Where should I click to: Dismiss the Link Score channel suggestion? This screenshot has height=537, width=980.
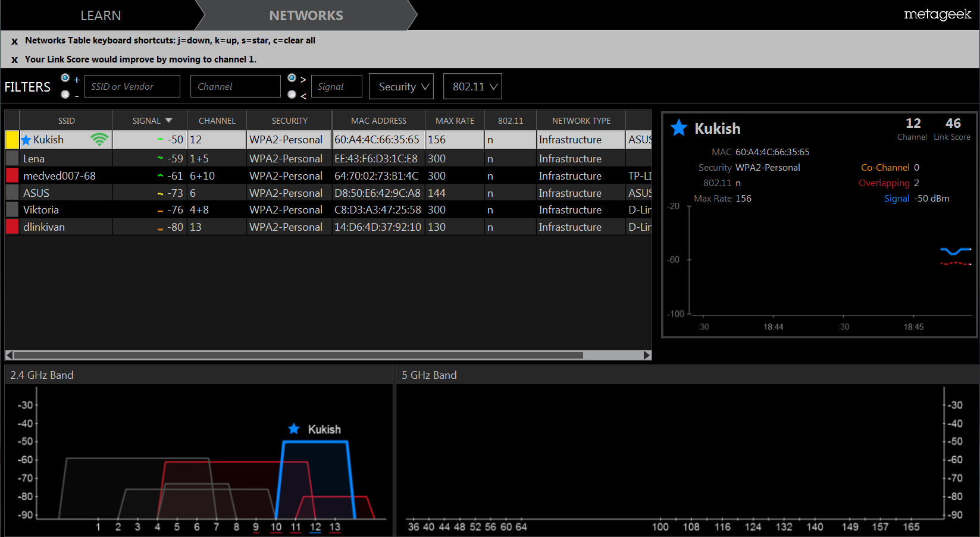[14, 60]
